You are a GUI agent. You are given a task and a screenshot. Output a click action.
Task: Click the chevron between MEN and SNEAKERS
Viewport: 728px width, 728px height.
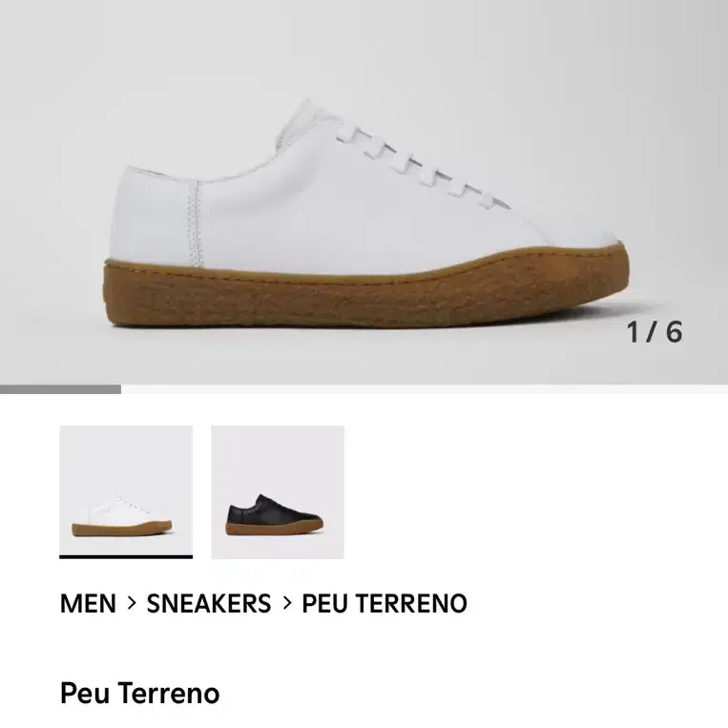click(132, 603)
